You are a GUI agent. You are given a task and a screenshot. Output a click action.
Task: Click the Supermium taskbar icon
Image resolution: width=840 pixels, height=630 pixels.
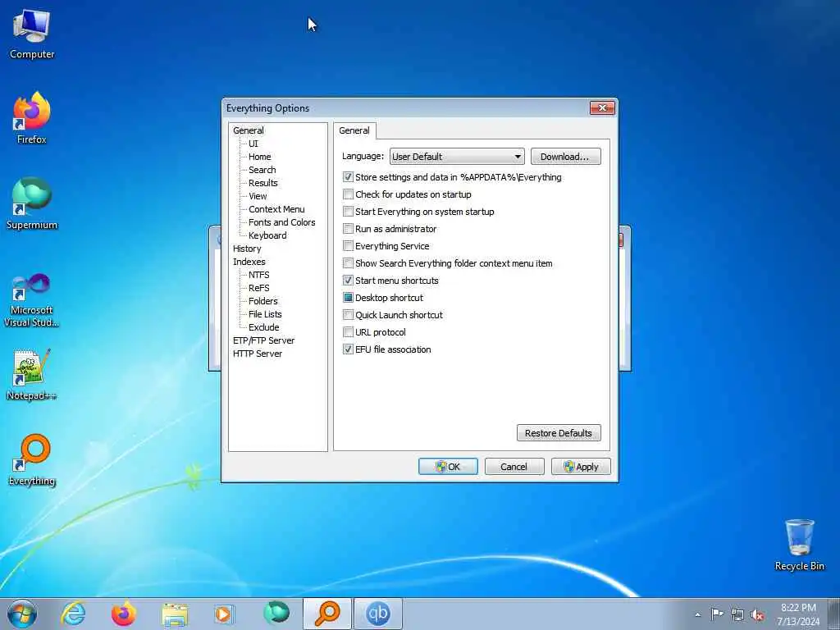click(276, 614)
